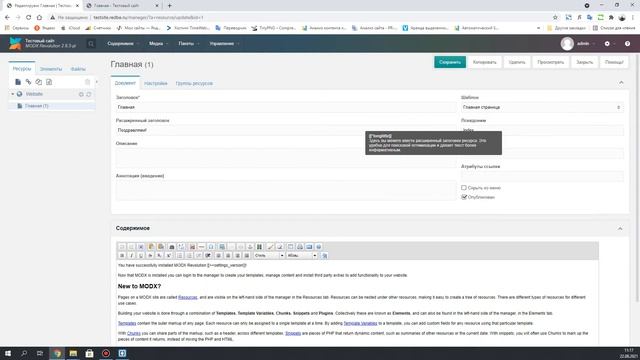Click the new weblink chain icon
640x360 pixels.
tap(28, 82)
